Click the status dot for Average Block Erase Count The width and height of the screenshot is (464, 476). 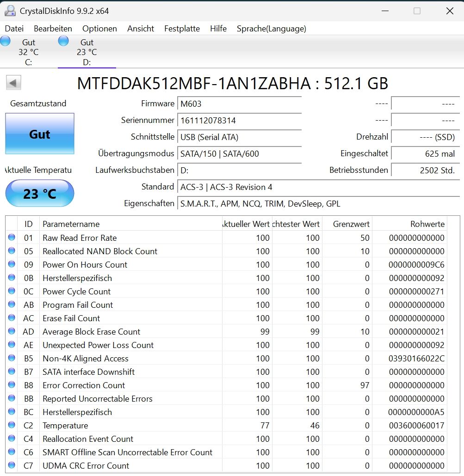point(12,331)
